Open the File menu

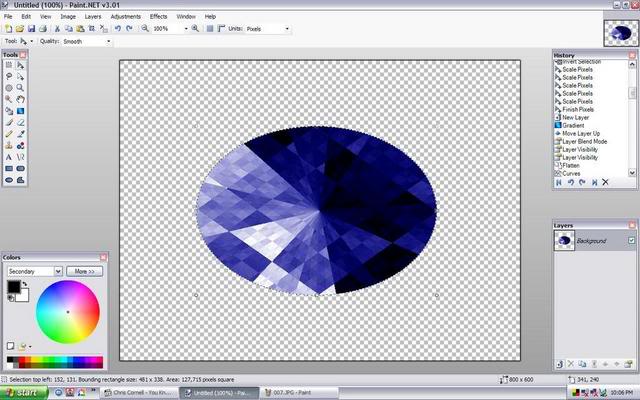click(8, 17)
